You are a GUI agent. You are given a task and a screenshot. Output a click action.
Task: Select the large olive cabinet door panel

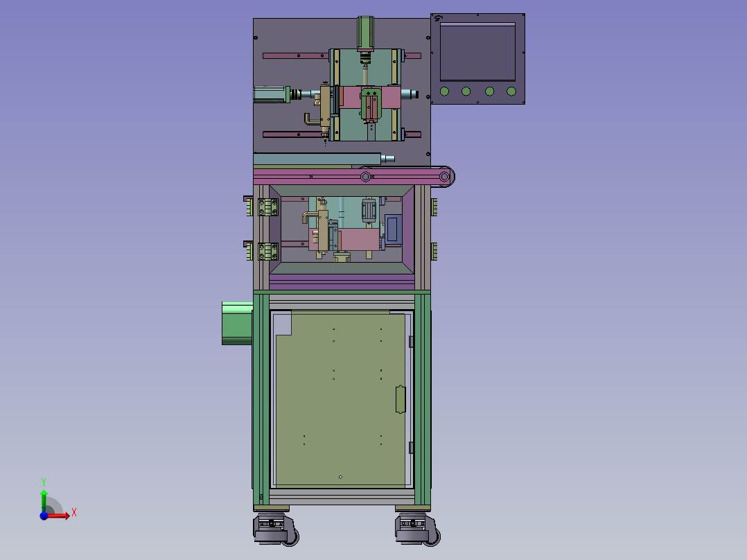(340, 399)
